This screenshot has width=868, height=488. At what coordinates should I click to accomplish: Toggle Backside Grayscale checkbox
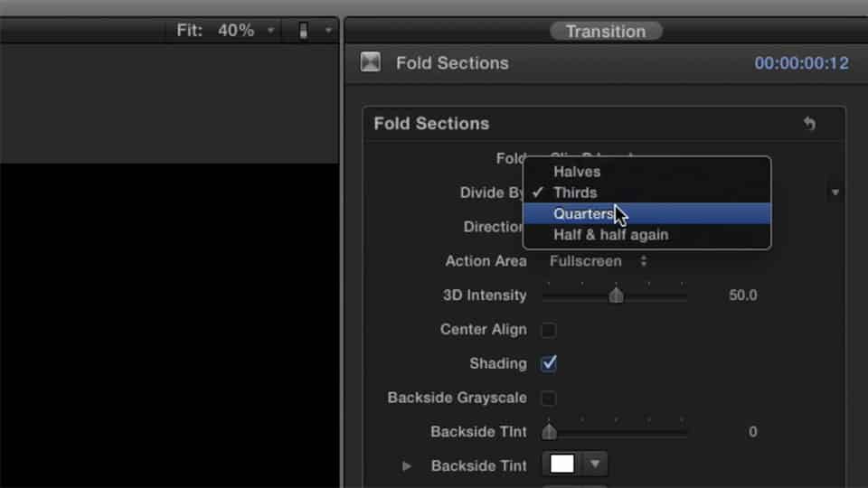tap(548, 399)
